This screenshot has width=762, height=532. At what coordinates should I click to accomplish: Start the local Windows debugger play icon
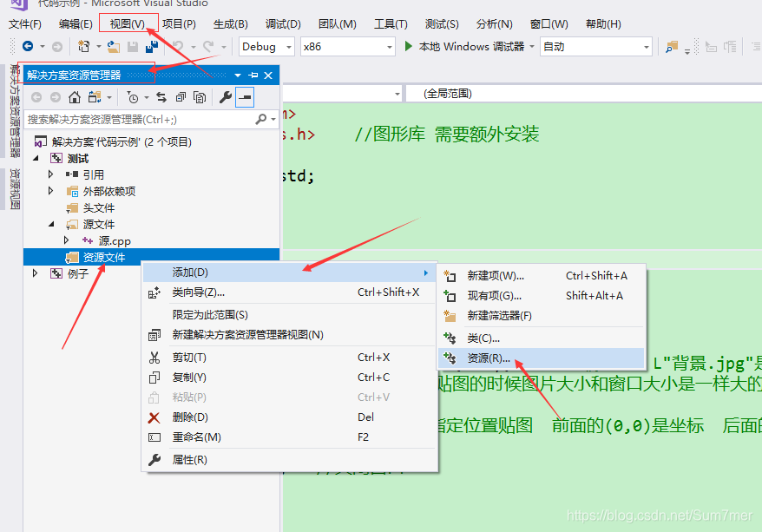408,46
